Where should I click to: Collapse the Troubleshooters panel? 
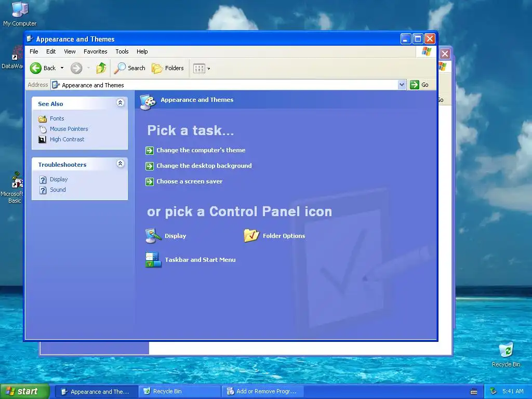pos(120,164)
